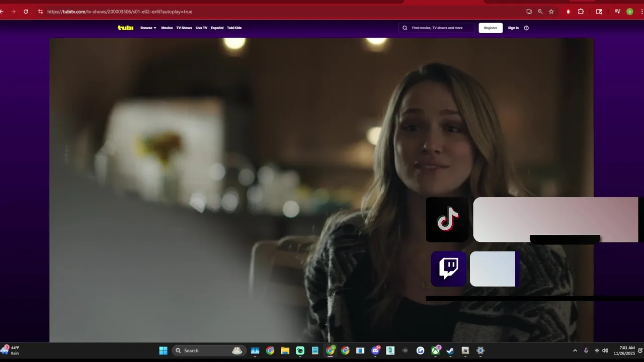Open the Tubi logo home link
This screenshot has height=362, width=644.
[125, 28]
